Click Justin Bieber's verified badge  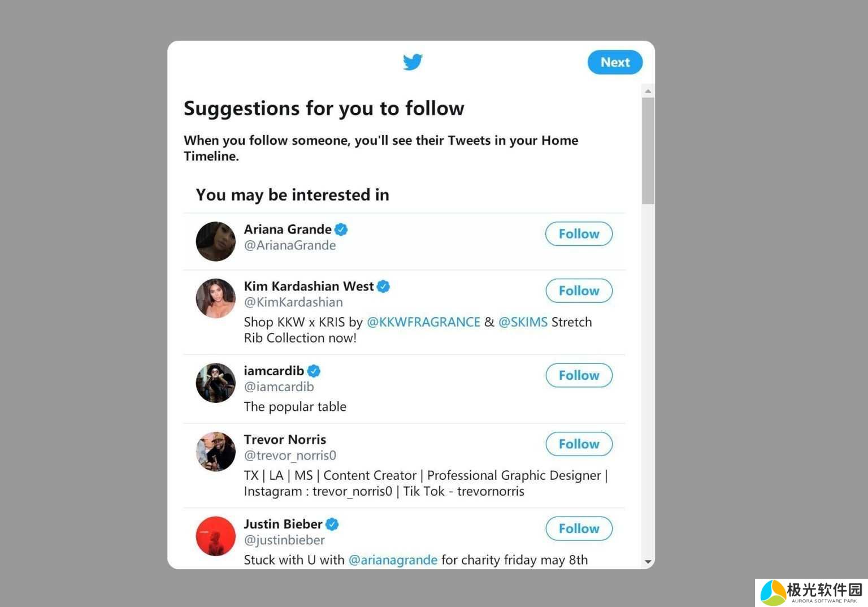pos(332,524)
